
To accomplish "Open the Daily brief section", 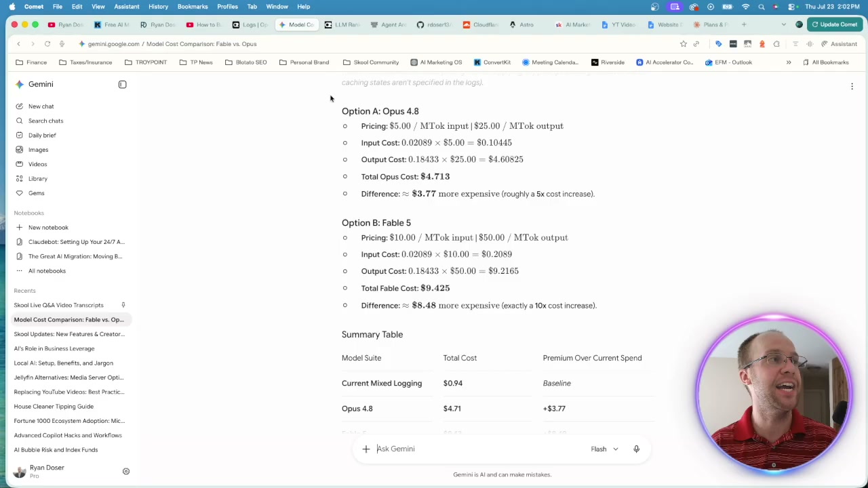I will coord(42,136).
